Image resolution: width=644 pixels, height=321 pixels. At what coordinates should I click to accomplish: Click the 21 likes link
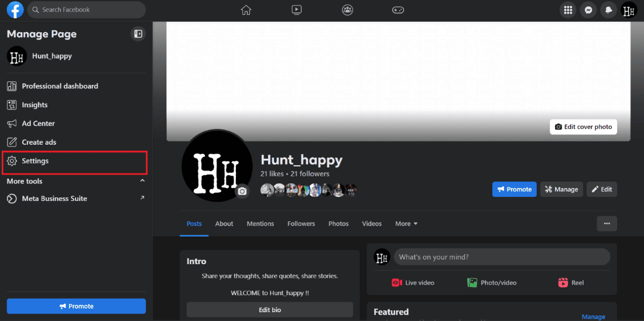coord(272,174)
